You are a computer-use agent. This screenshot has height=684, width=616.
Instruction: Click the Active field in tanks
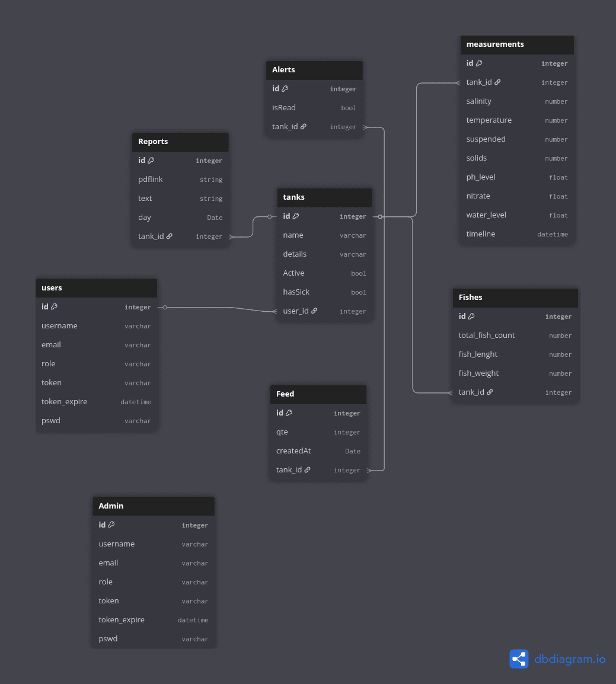tap(324, 273)
